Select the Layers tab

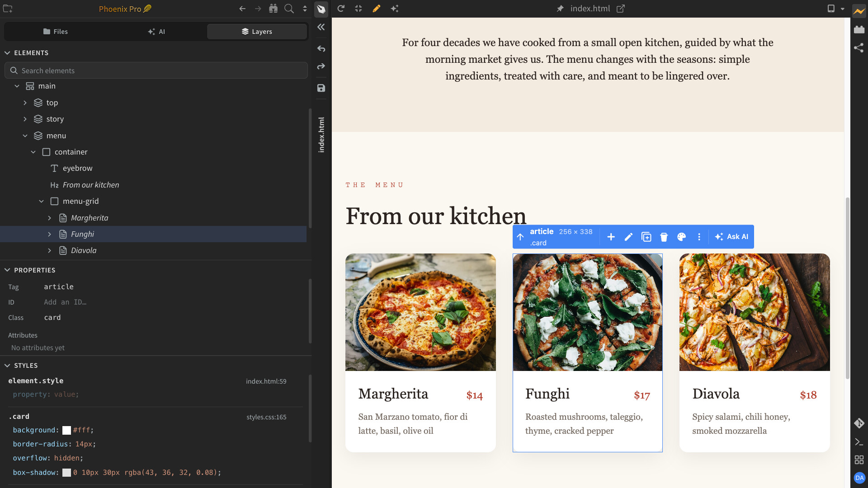pyautogui.click(x=257, y=32)
